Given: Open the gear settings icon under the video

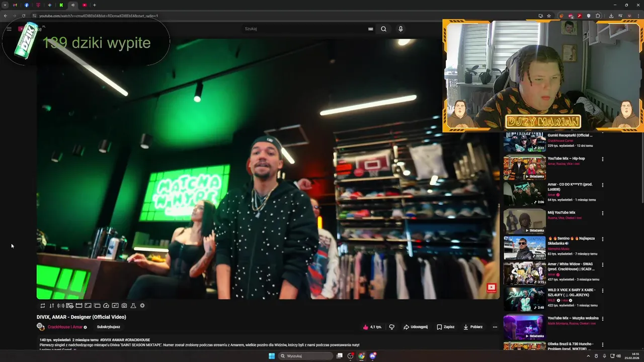Looking at the screenshot, I should coord(142,306).
